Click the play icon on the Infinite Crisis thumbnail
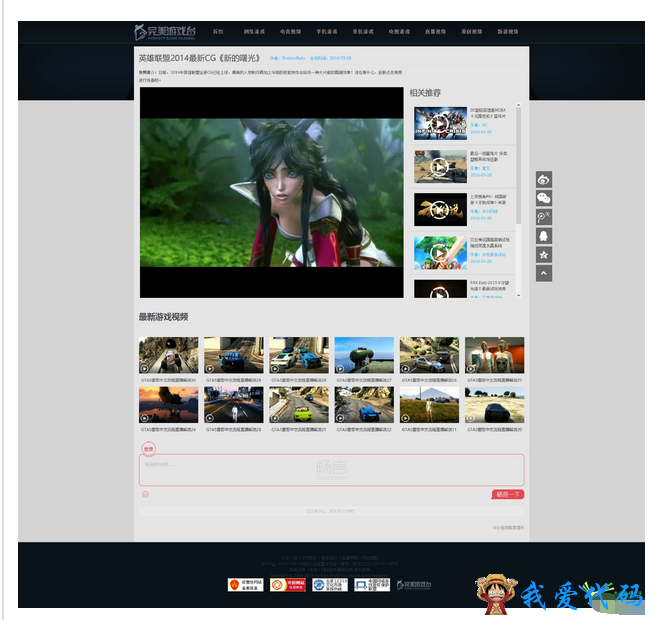The width and height of the screenshot is (660, 620). pos(440,123)
